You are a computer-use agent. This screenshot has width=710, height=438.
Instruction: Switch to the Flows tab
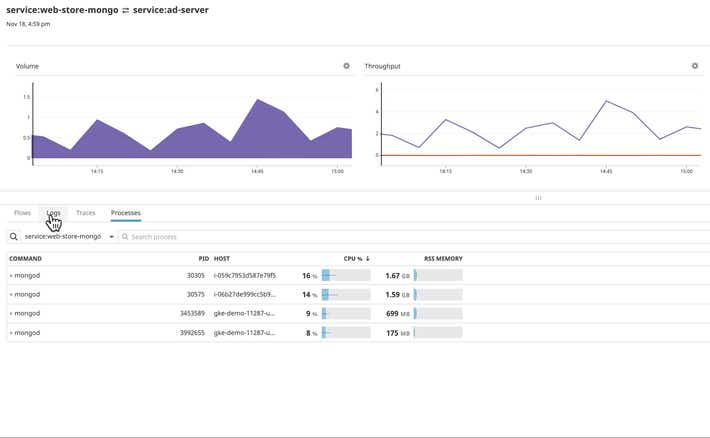22,213
